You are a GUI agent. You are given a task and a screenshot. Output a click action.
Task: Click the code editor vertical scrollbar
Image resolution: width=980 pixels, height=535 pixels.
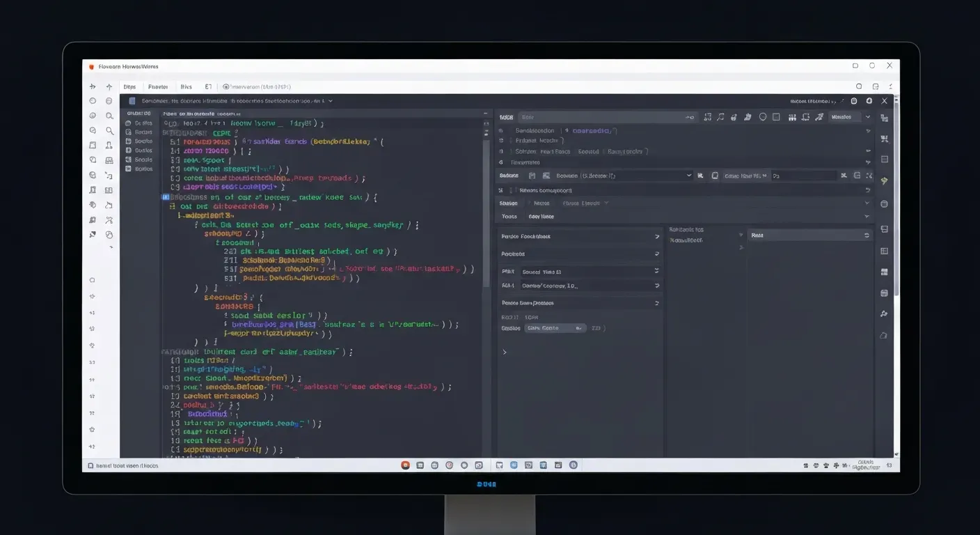(x=486, y=209)
